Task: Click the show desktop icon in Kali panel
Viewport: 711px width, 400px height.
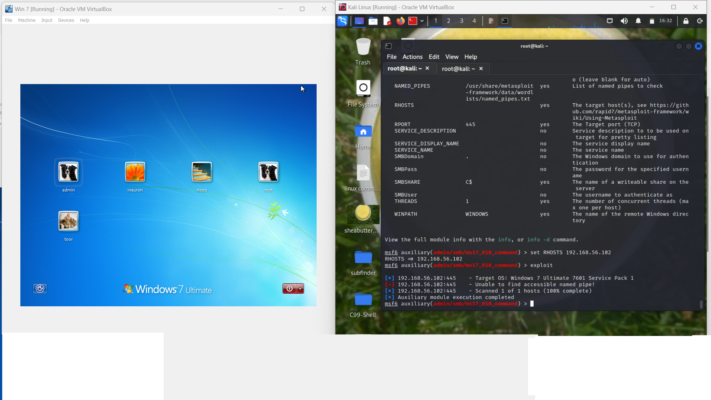Action: [x=359, y=21]
